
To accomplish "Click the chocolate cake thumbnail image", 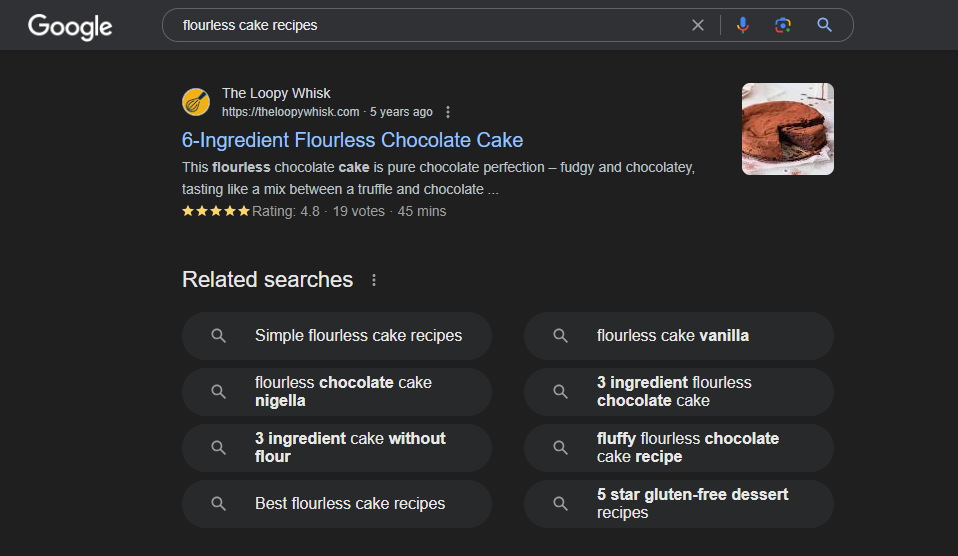I will pyautogui.click(x=787, y=129).
